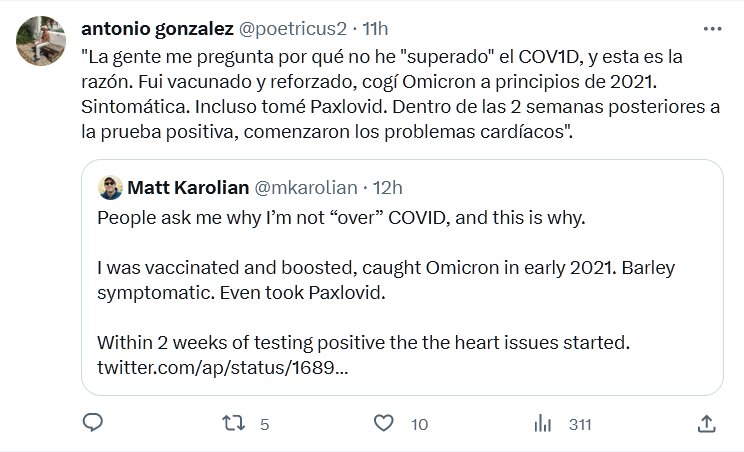The image size is (744, 452).
Task: Retweet this post using the retweet icon
Action: [233, 423]
